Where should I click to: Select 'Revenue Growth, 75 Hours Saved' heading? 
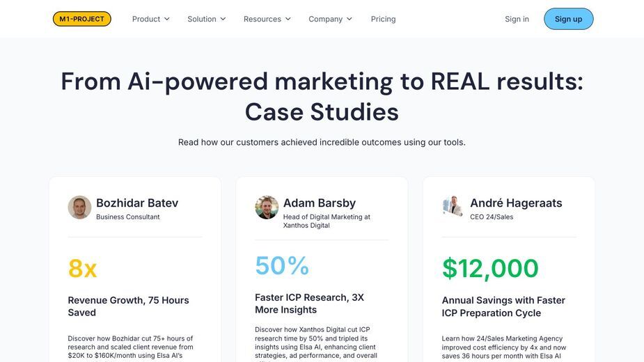tap(128, 306)
